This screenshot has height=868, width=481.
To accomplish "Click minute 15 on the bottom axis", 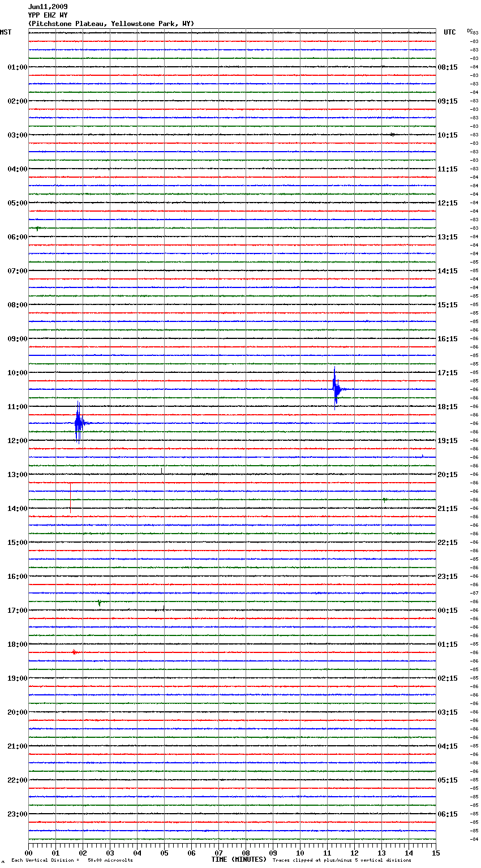I will (436, 853).
